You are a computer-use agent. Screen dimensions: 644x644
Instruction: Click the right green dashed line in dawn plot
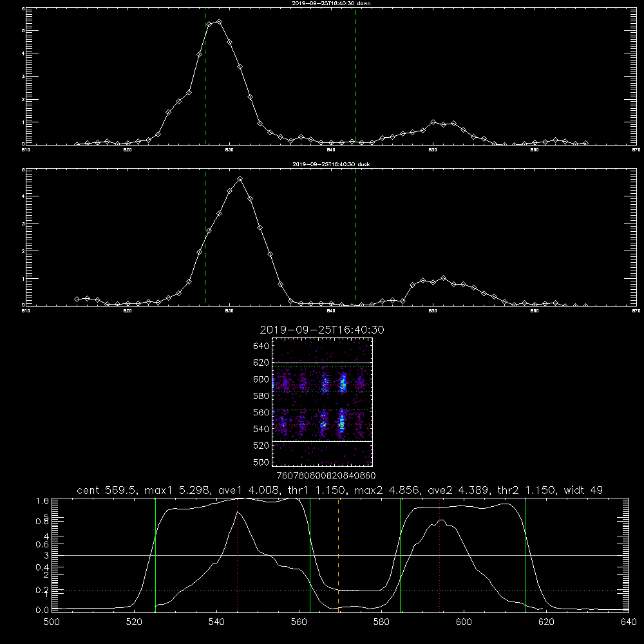[355, 77]
